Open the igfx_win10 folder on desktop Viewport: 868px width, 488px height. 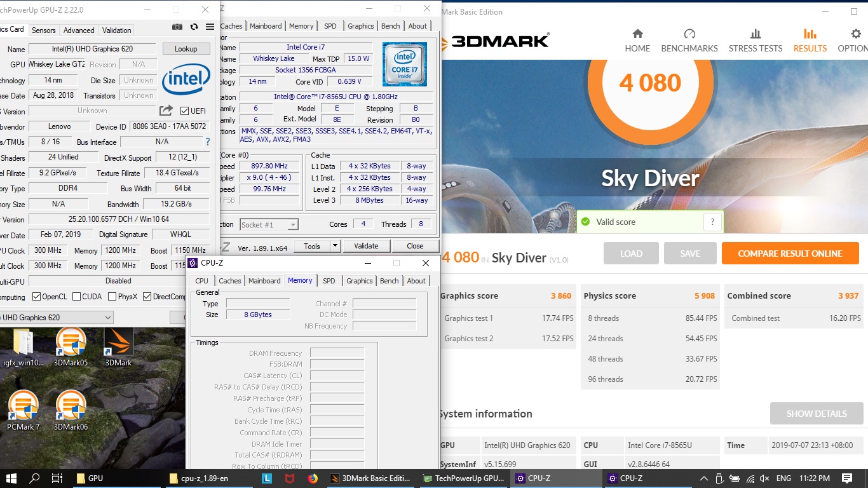tap(24, 347)
